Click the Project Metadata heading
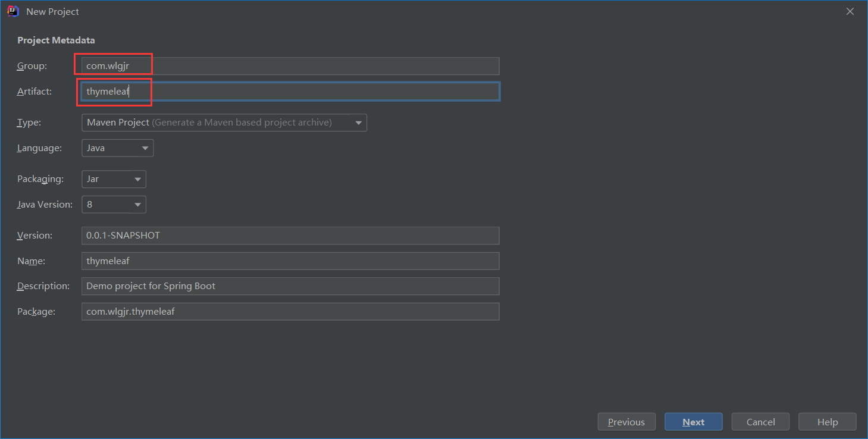The image size is (868, 439). 56,40
